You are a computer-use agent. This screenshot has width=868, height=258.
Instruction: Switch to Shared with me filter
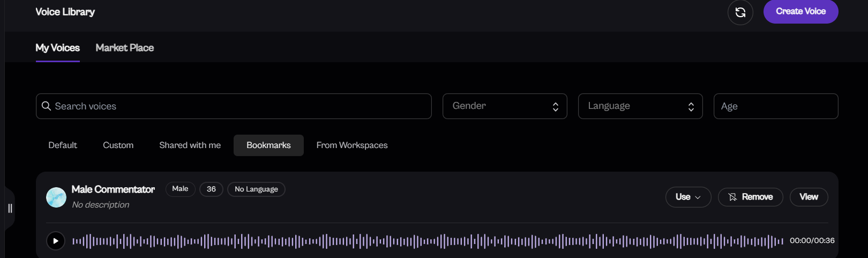click(x=190, y=145)
